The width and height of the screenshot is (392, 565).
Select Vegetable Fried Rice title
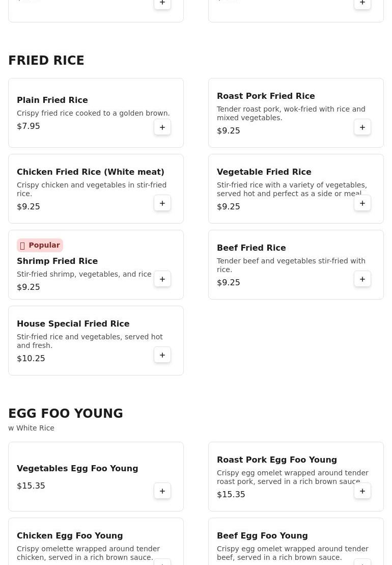[264, 172]
